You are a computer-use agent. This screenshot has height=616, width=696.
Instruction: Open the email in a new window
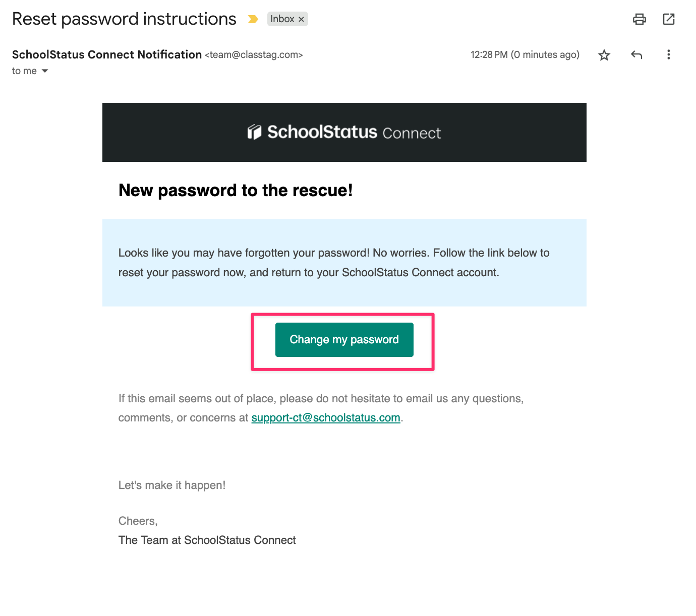(x=669, y=19)
